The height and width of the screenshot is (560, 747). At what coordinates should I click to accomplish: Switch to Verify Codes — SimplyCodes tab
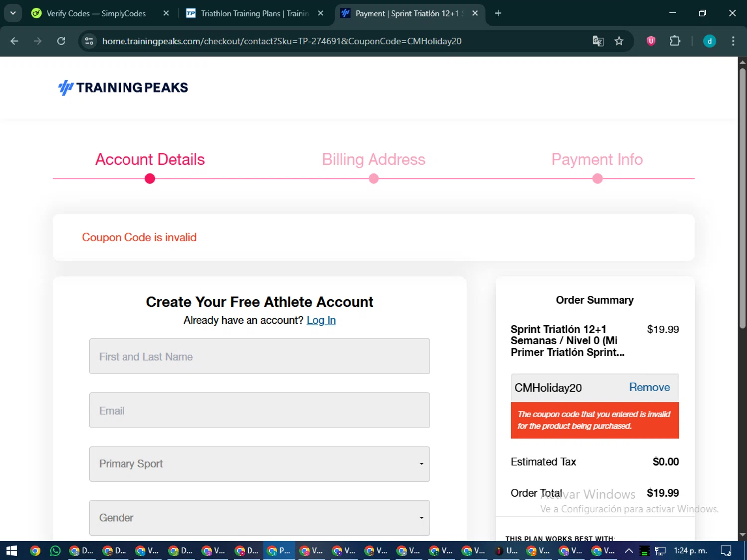pyautogui.click(x=96, y=13)
